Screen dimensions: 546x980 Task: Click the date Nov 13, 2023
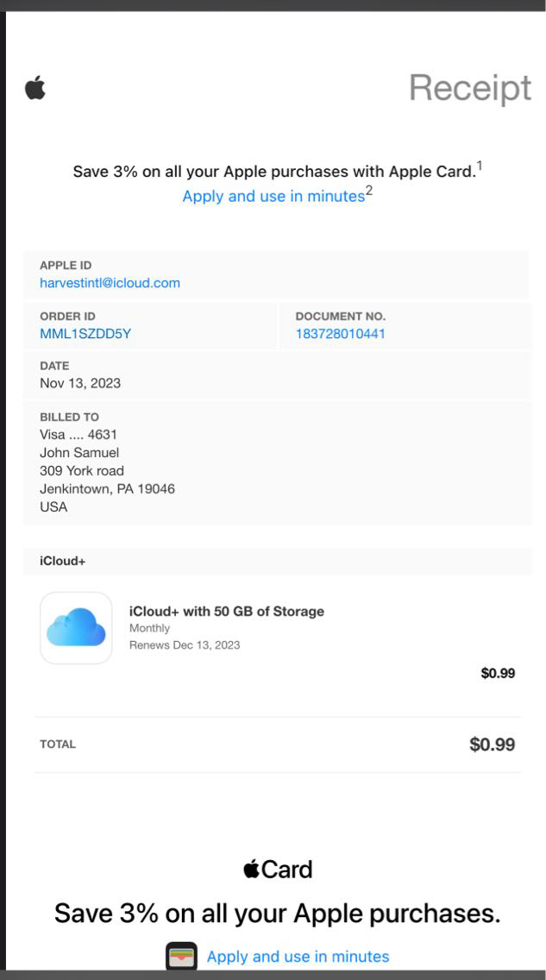click(80, 383)
